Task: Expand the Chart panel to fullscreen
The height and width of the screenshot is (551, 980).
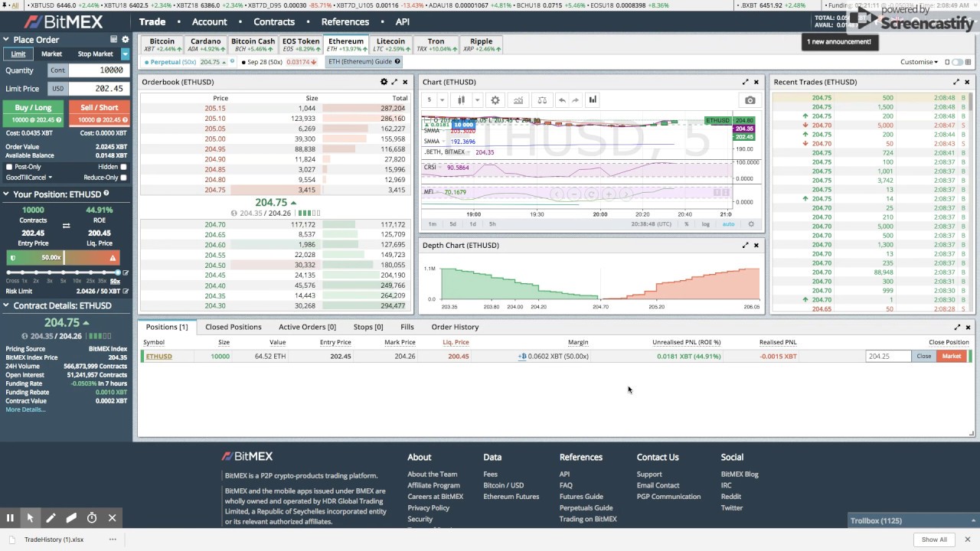Action: 745,82
